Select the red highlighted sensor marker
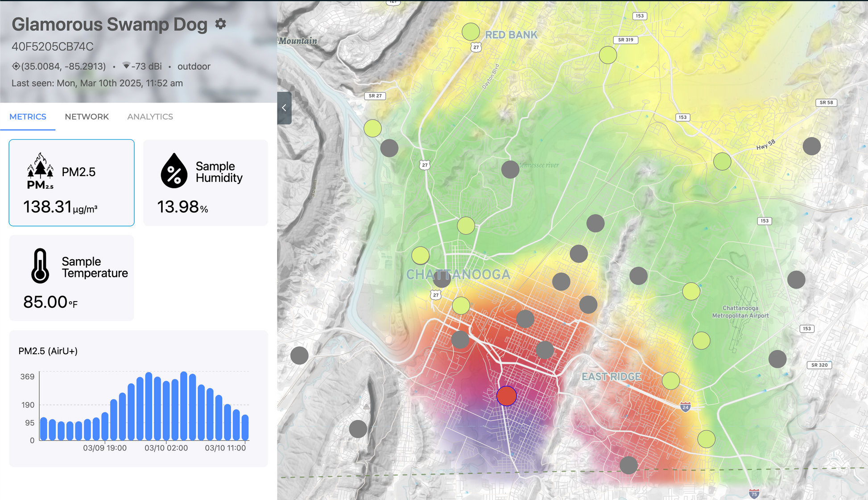Image resolution: width=868 pixels, height=500 pixels. (506, 396)
